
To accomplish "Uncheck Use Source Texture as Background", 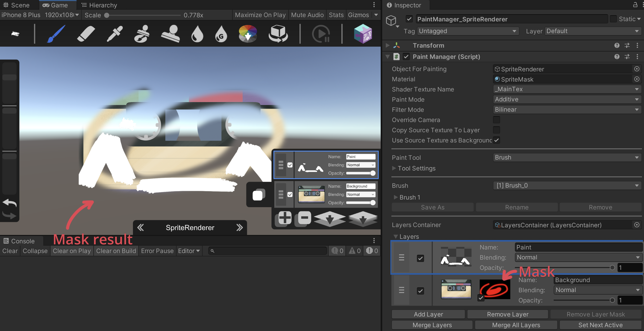I will [x=497, y=140].
